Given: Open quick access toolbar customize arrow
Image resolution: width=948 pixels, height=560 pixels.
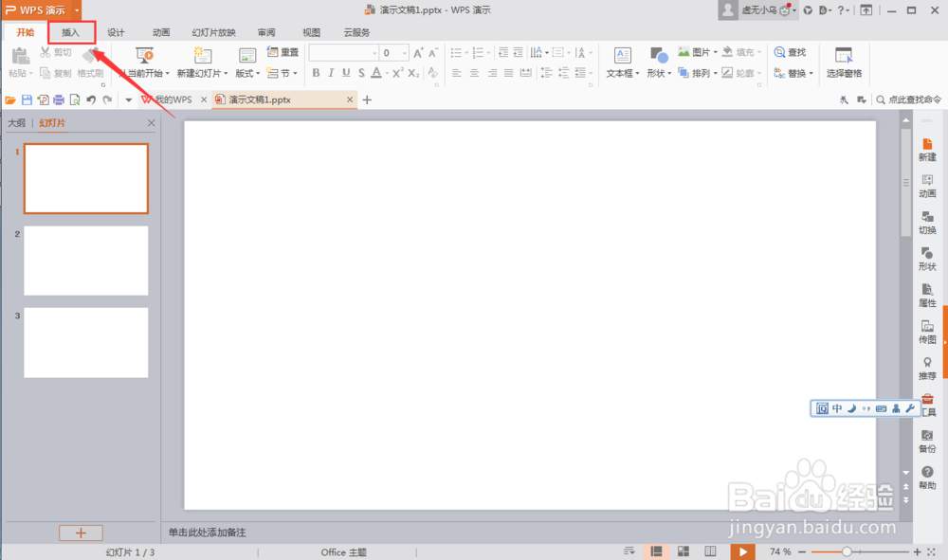Looking at the screenshot, I should click(128, 99).
